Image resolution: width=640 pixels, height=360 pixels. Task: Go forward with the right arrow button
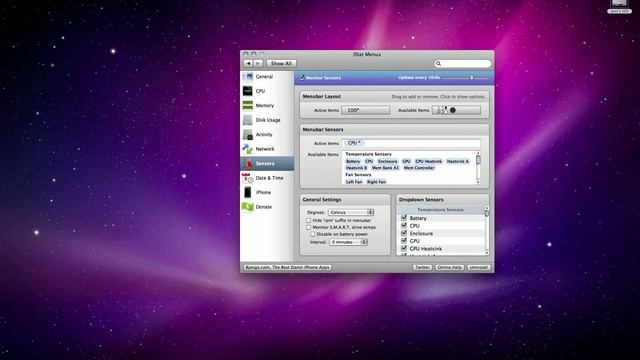258,64
